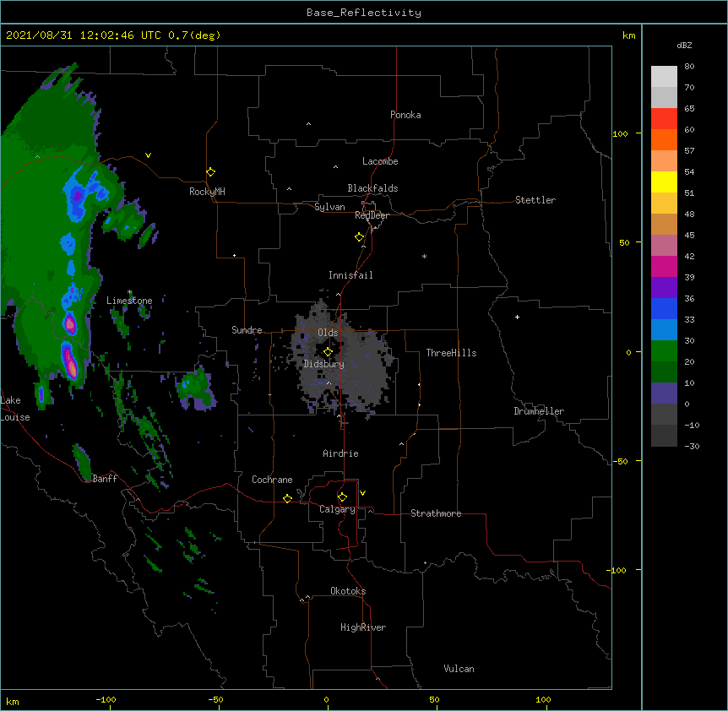728x711 pixels.
Task: Select the light blue 30-33 dBZ legend swatch
Action: coord(664,330)
